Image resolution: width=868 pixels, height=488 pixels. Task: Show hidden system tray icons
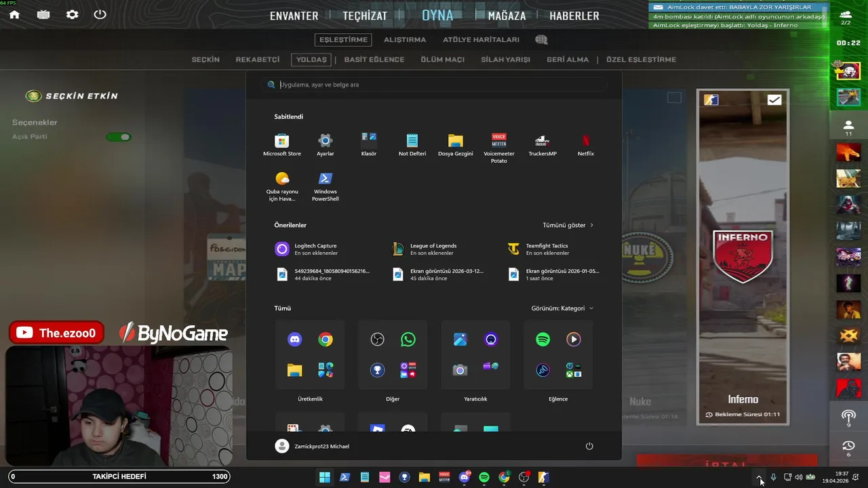759,477
